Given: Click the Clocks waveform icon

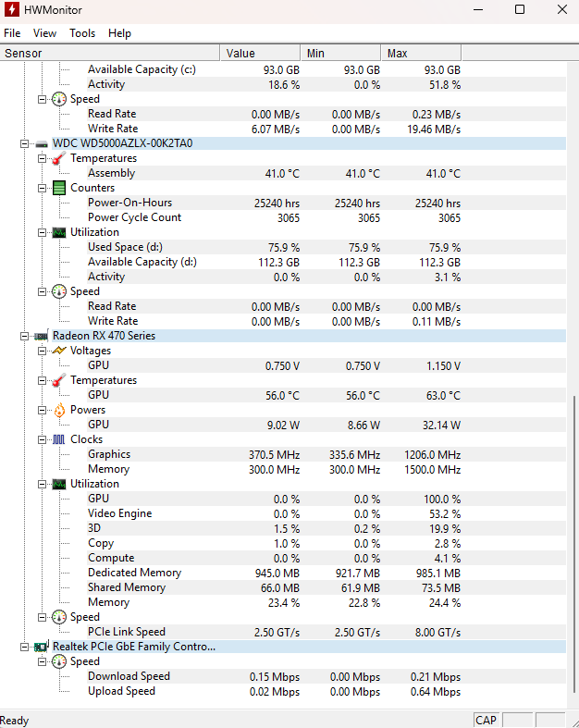Looking at the screenshot, I should click(59, 439).
